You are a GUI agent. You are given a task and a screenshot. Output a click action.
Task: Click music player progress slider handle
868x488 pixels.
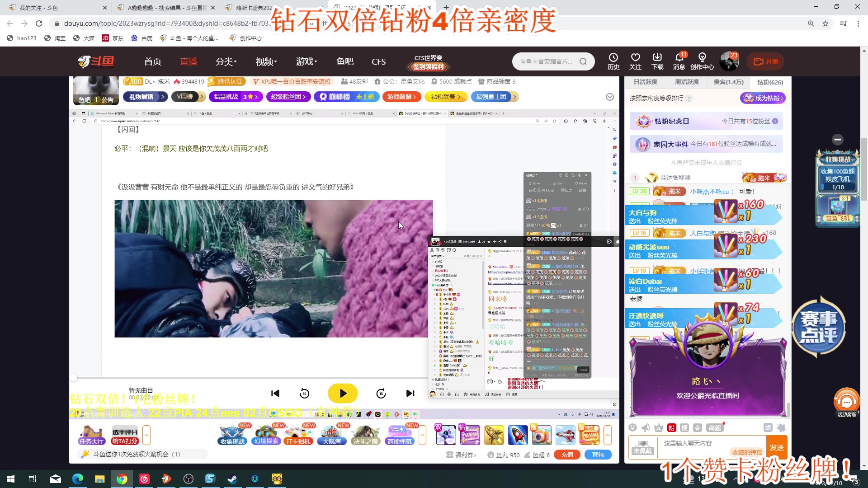[74, 377]
